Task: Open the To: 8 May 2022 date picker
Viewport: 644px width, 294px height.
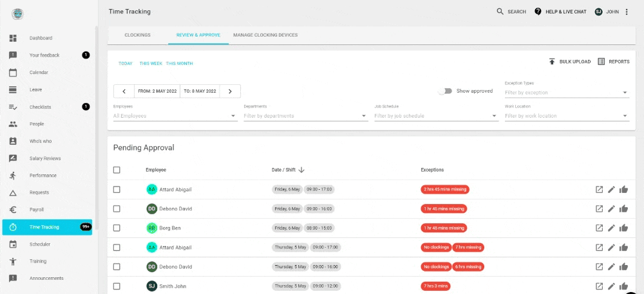Action: tap(200, 91)
